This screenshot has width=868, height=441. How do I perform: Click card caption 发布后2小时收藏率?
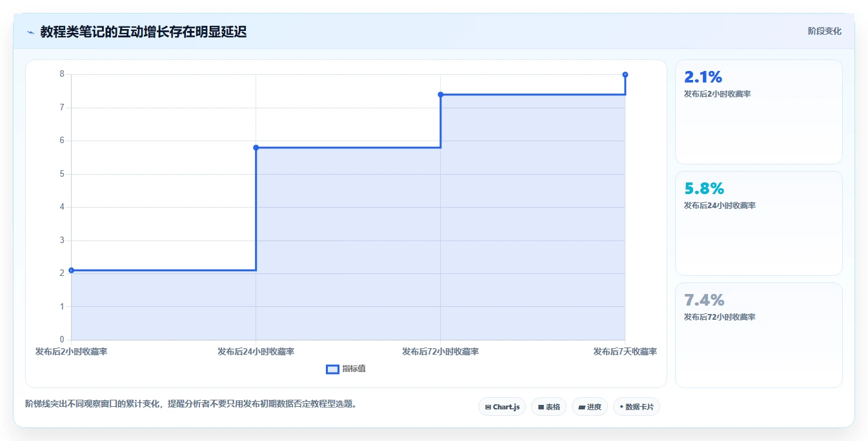click(717, 94)
